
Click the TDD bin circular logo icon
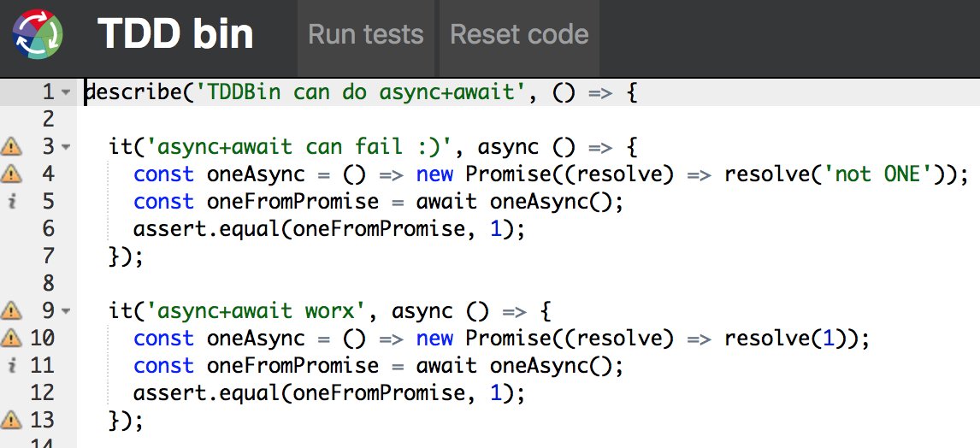pos(38,33)
